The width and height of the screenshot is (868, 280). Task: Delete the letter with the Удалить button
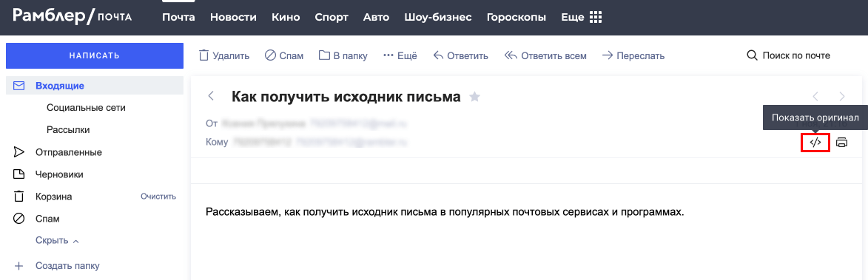pos(224,56)
